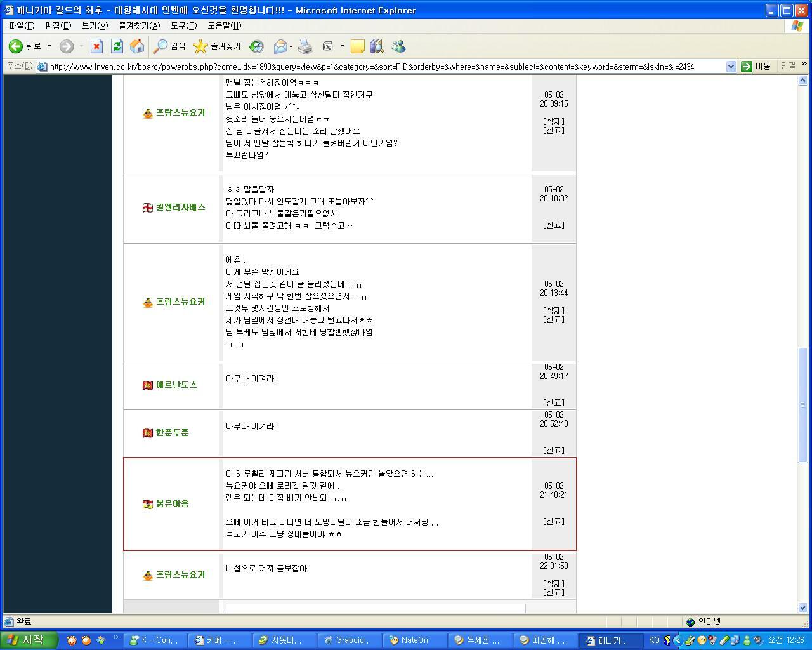This screenshot has height=650, width=812.
Task: Open the NateOn taskbar item
Action: pos(414,640)
